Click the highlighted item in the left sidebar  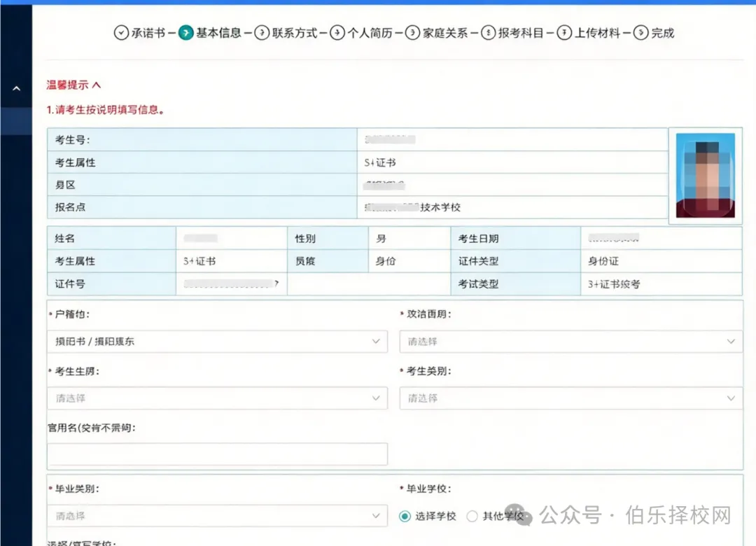[16, 120]
